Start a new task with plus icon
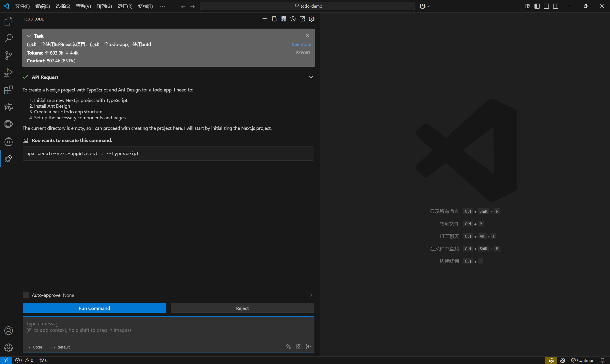The height and width of the screenshot is (364, 610). click(265, 19)
